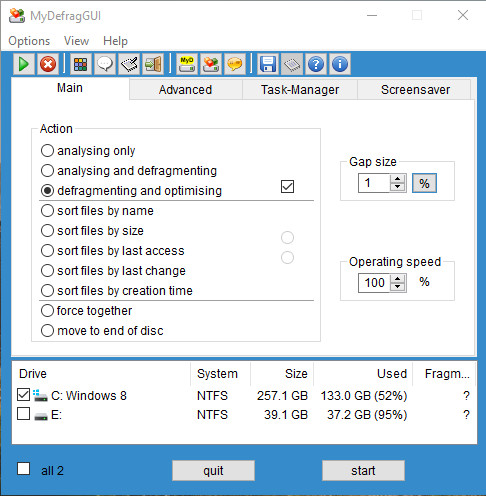Click the red stop cancel icon
The image size is (486, 496).
click(x=48, y=64)
